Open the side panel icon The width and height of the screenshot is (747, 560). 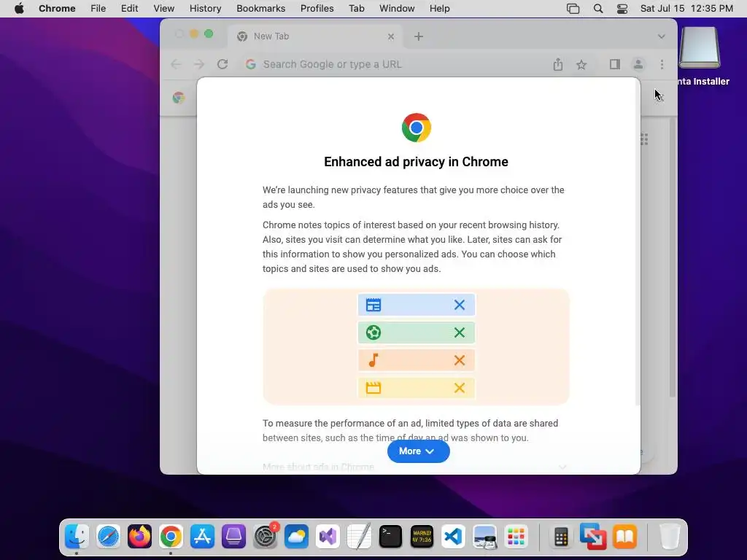(x=614, y=64)
